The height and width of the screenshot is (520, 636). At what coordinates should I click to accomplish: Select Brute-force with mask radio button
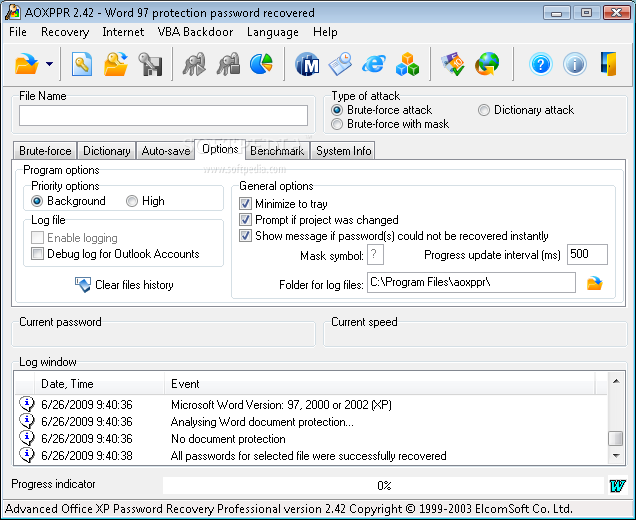(x=337, y=124)
